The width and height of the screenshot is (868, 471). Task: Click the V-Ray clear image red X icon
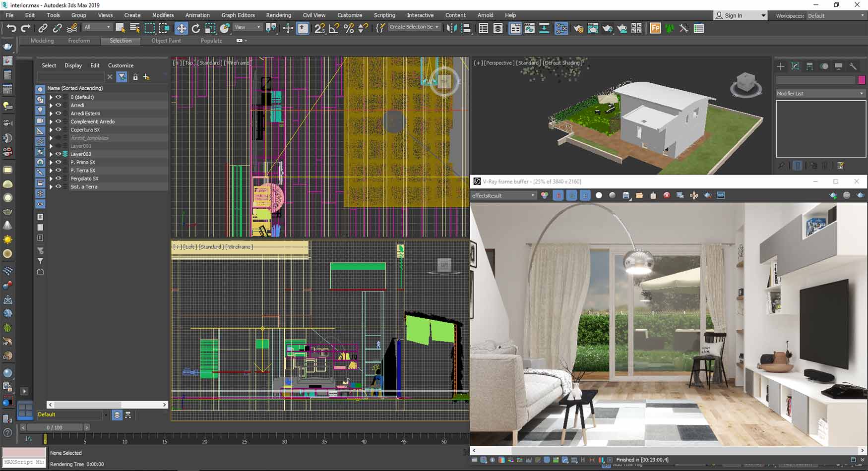pos(667,195)
